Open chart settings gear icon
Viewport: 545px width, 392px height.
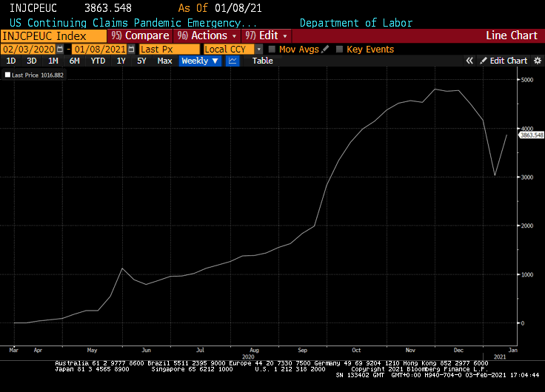[x=537, y=61]
